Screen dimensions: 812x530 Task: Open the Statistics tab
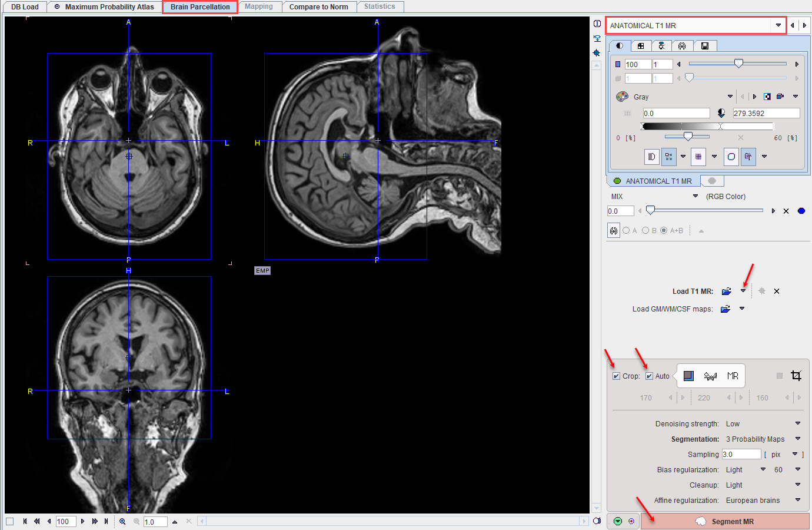(x=380, y=6)
